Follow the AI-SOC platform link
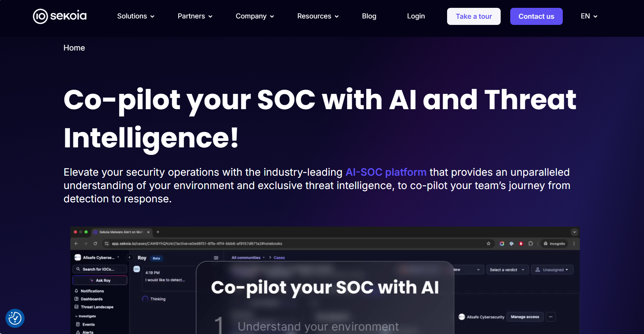644x334 pixels. tap(386, 172)
